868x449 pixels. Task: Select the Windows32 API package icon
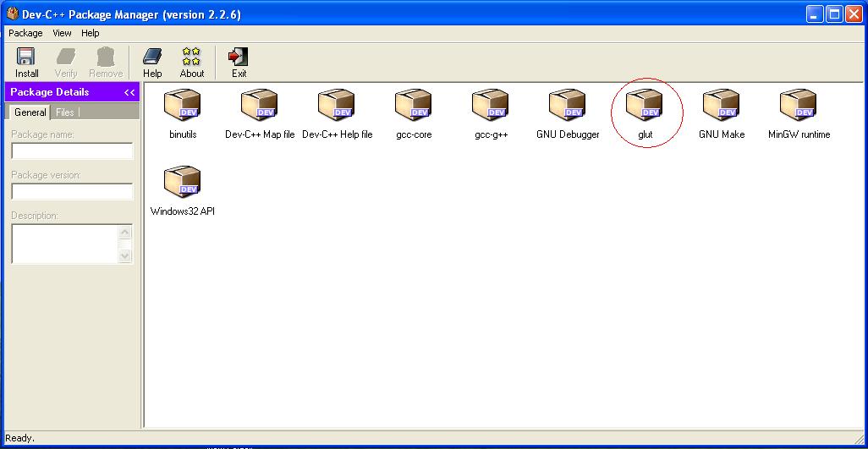[x=183, y=181]
